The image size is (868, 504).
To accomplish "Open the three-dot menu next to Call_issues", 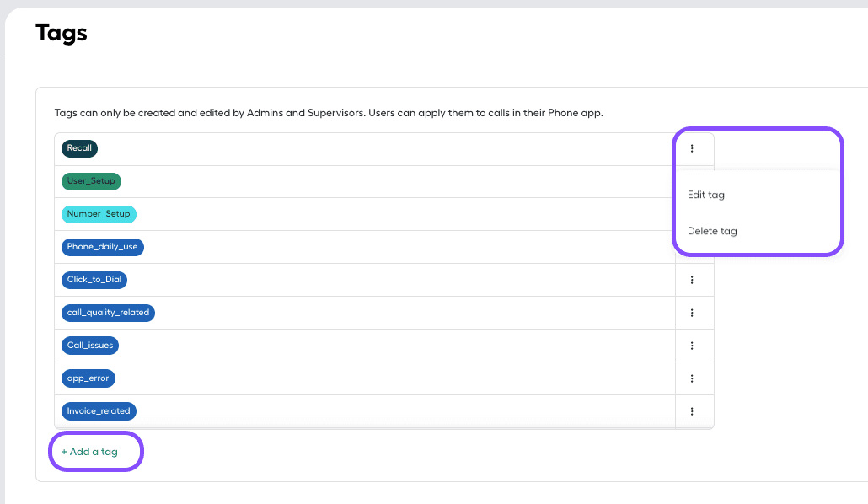I will (x=693, y=346).
